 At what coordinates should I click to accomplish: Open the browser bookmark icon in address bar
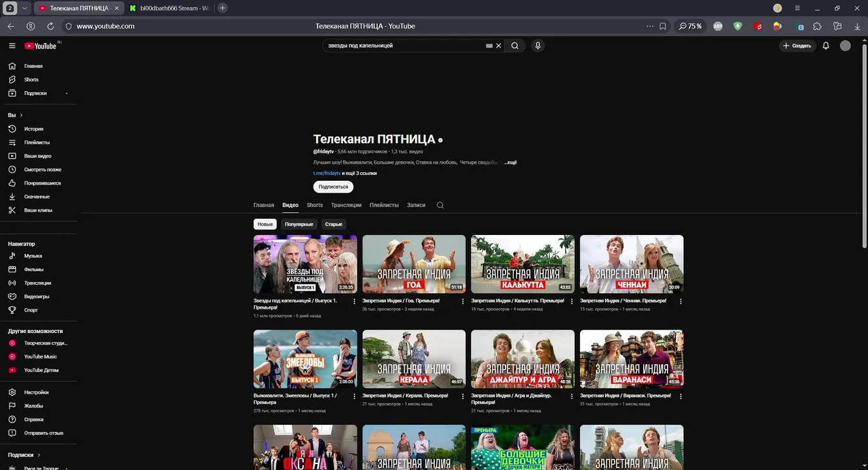pos(663,26)
